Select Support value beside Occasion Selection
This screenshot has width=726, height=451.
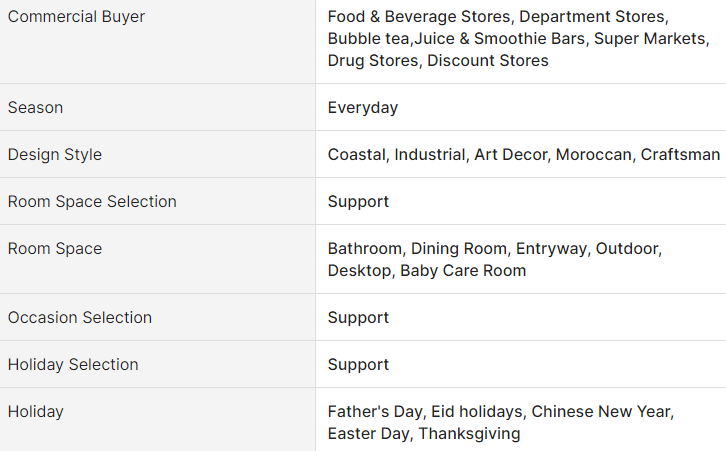pyautogui.click(x=358, y=317)
